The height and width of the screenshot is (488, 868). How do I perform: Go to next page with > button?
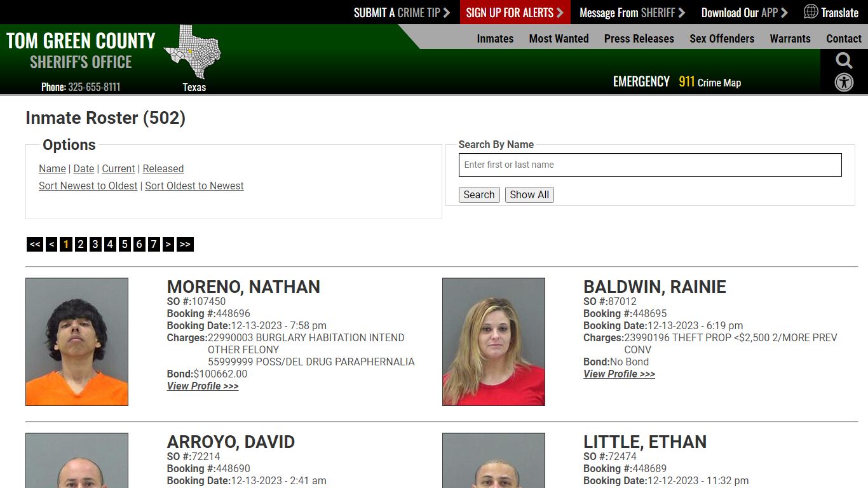[168, 244]
